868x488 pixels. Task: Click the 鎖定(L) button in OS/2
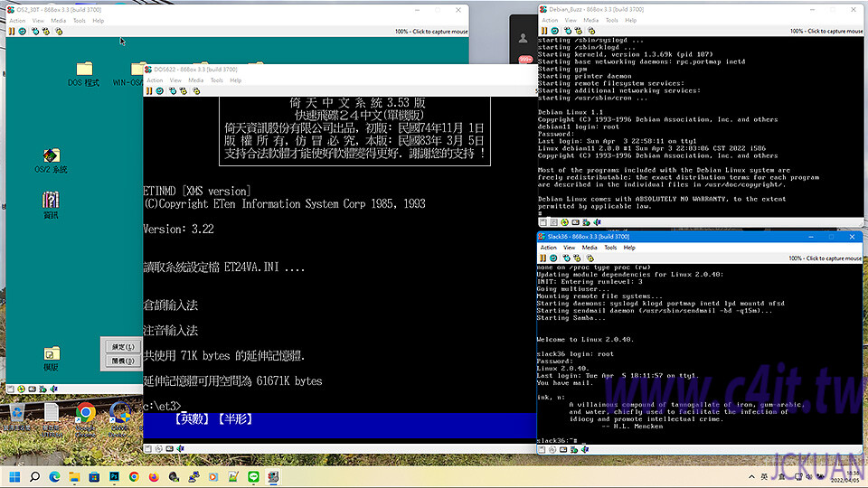tap(123, 347)
